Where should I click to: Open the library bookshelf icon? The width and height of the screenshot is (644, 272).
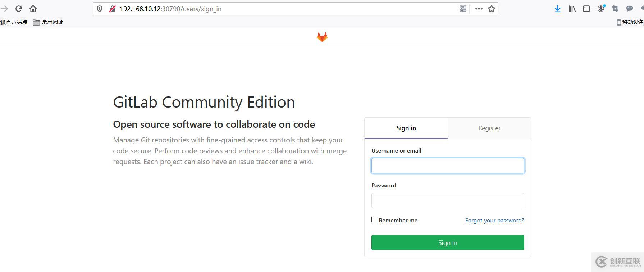(x=572, y=9)
